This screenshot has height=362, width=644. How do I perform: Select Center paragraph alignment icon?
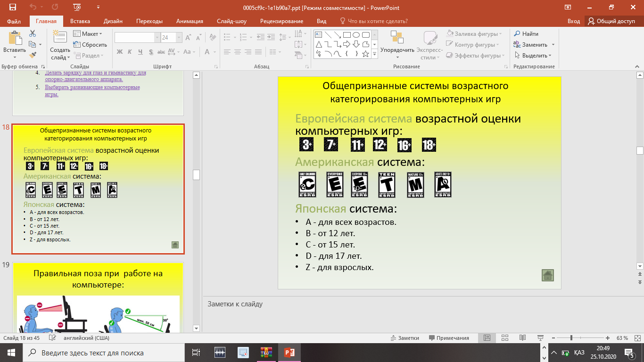click(238, 52)
